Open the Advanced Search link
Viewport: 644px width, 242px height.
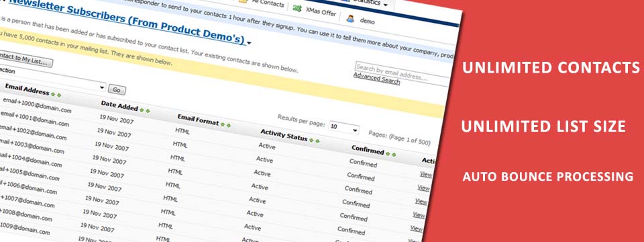376,78
